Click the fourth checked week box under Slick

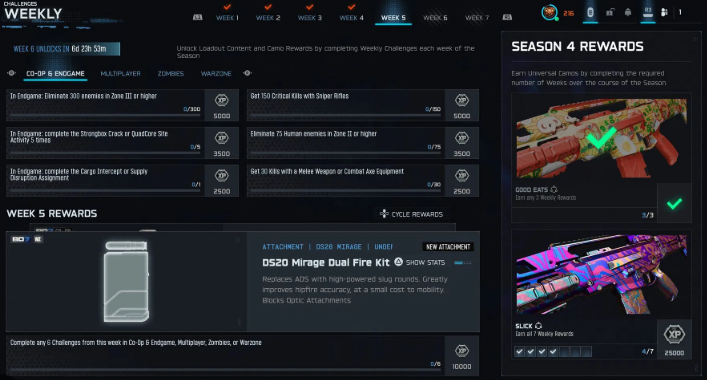point(553,352)
